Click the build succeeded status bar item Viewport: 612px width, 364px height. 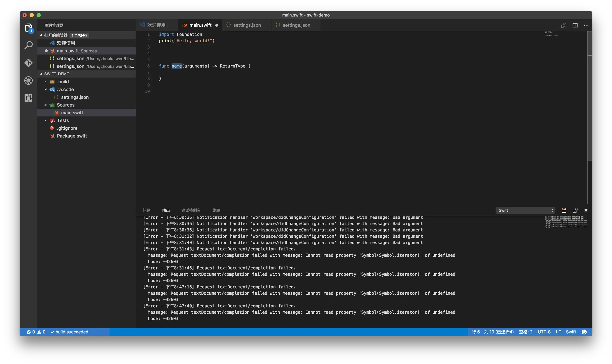69,332
